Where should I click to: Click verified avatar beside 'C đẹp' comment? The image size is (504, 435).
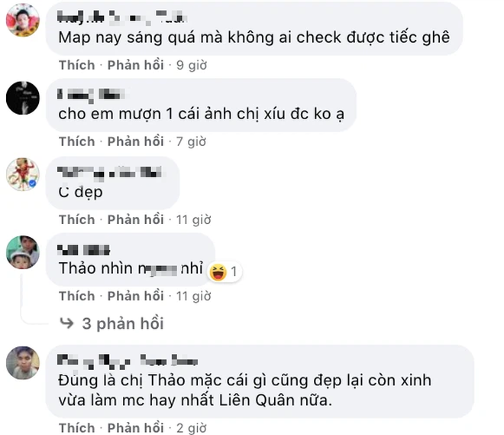[x=22, y=174]
